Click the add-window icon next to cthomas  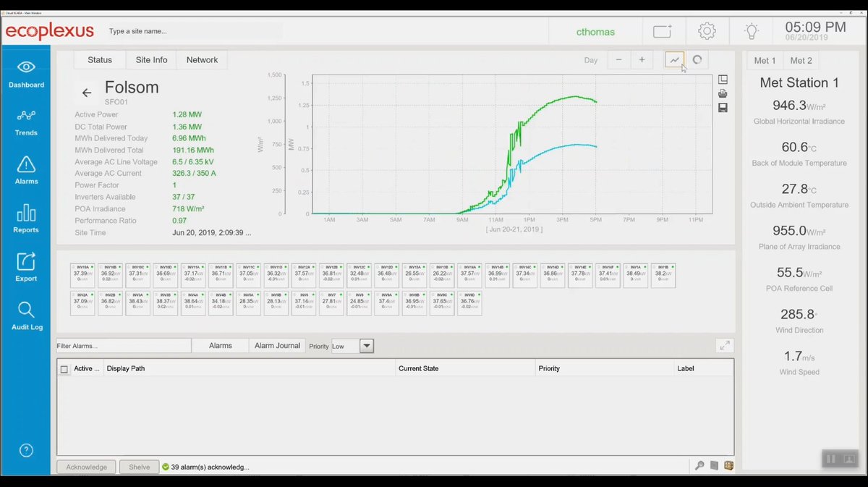click(662, 31)
